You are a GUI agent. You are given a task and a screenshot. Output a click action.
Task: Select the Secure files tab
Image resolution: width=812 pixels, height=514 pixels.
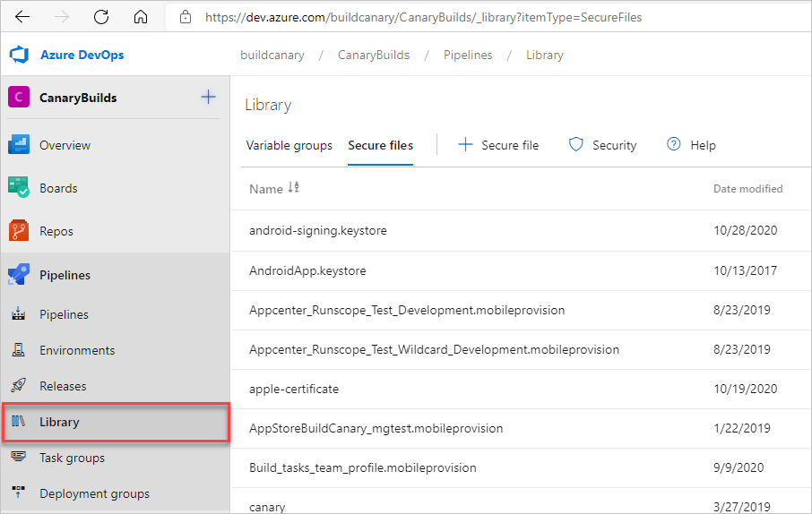pyautogui.click(x=381, y=145)
